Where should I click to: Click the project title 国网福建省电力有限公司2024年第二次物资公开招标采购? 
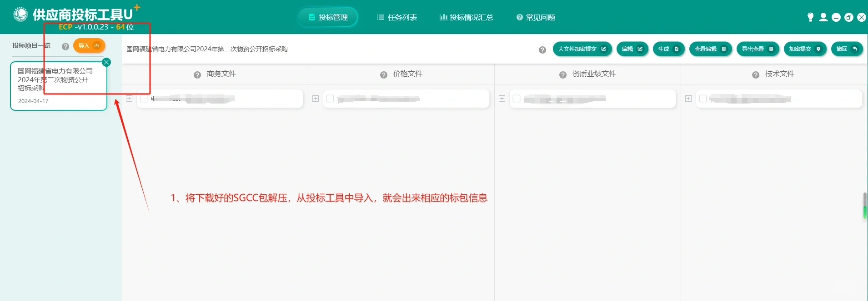tap(207, 49)
